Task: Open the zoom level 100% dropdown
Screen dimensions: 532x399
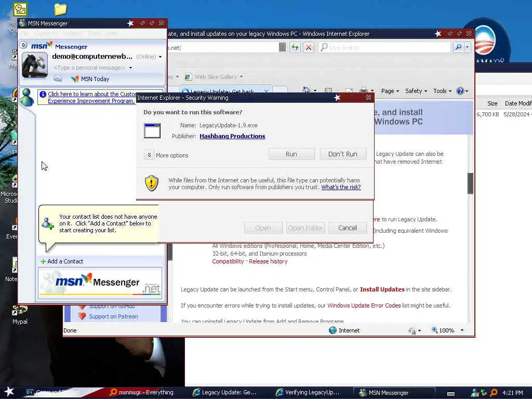Action: (x=462, y=330)
